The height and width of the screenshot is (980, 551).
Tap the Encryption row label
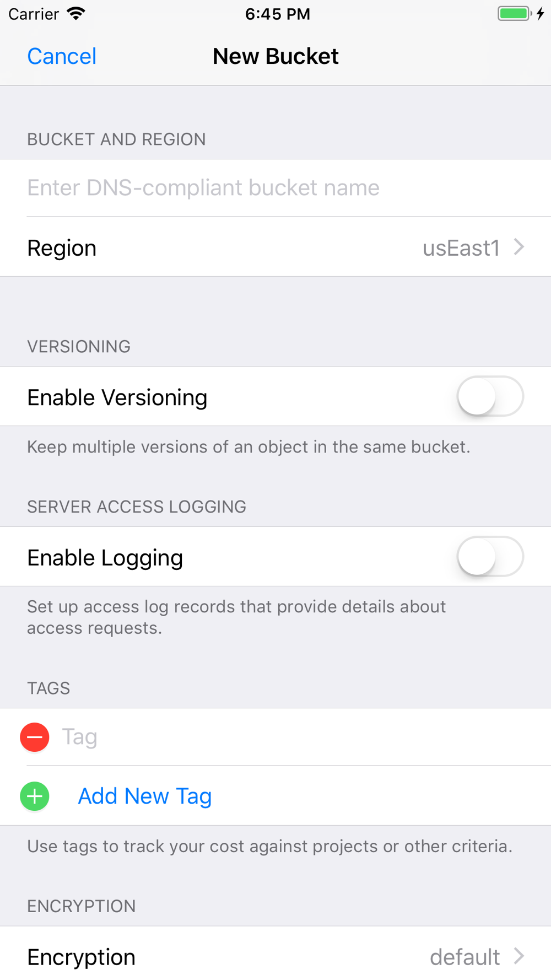coord(82,957)
